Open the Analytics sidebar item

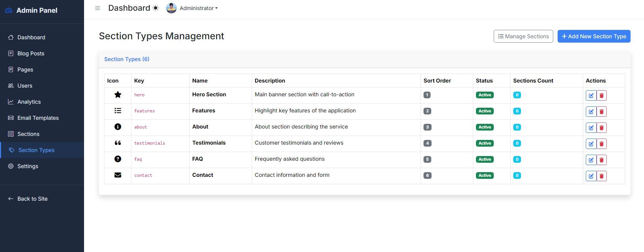coord(29,102)
